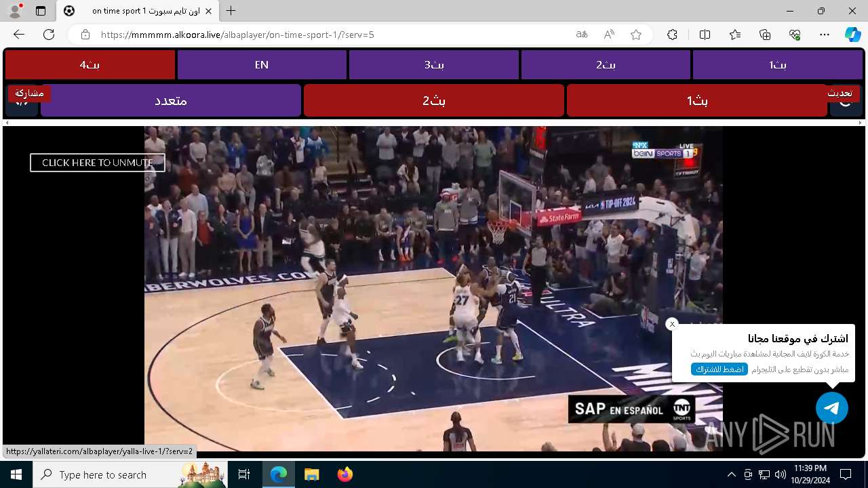This screenshot has height=488, width=868.
Task: Open File Explorer from taskbar
Action: [312, 474]
